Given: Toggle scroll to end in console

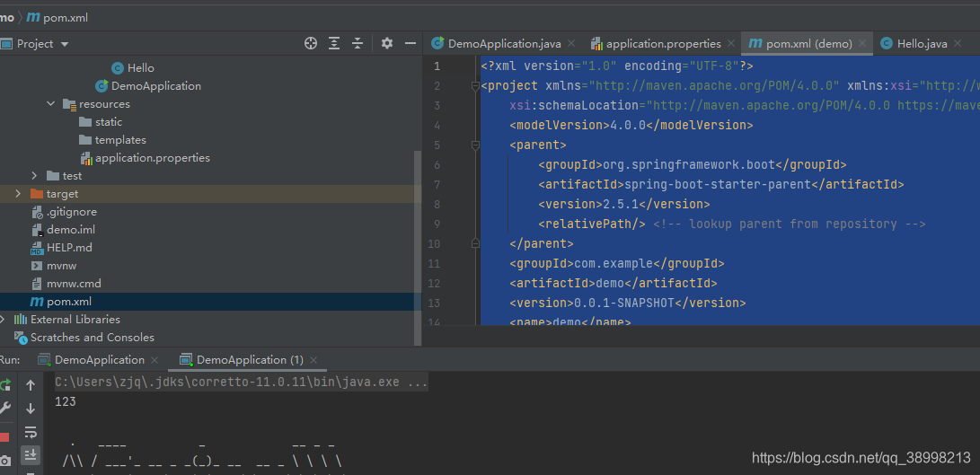Looking at the screenshot, I should (30, 455).
